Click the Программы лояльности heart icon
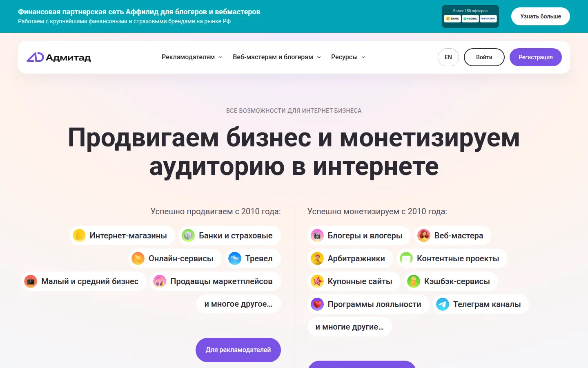 317,304
